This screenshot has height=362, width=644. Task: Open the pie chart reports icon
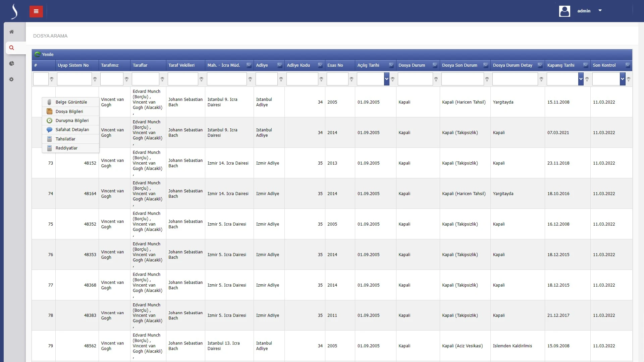[x=11, y=64]
